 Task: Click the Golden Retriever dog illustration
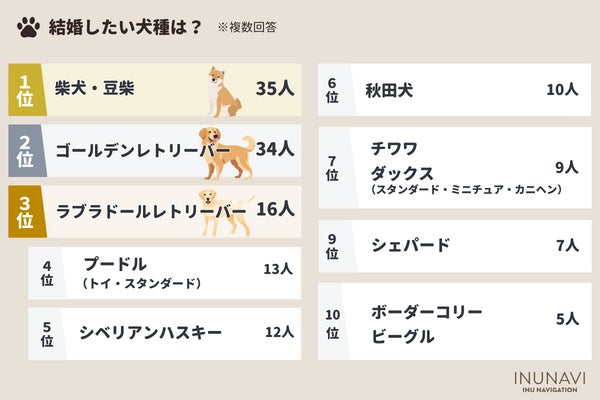(x=226, y=150)
